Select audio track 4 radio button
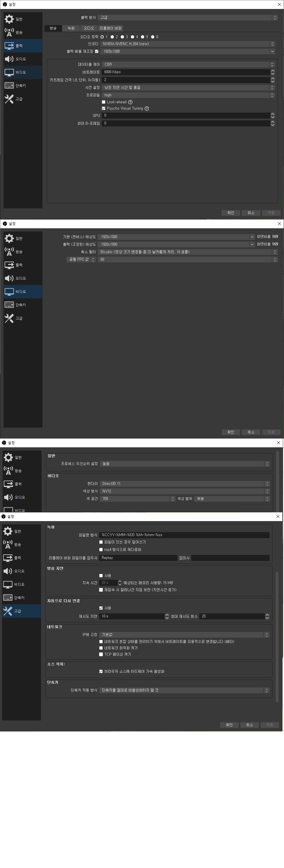 click(x=133, y=37)
